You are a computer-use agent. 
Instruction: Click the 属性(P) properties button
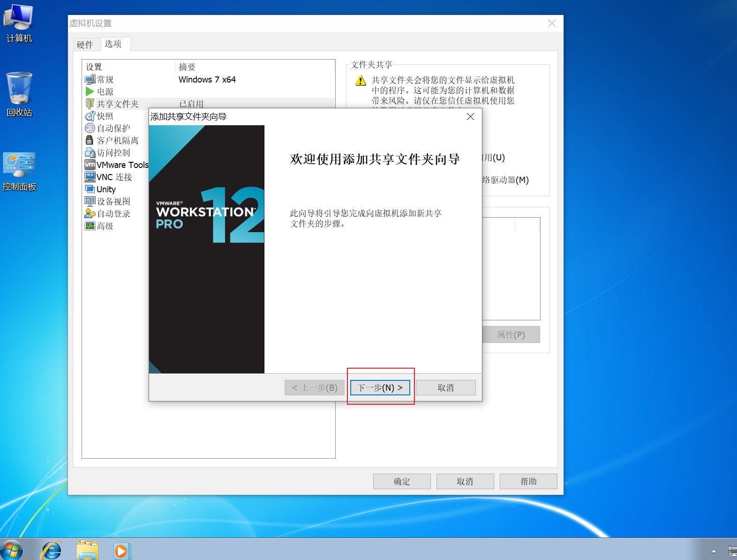coord(511,334)
